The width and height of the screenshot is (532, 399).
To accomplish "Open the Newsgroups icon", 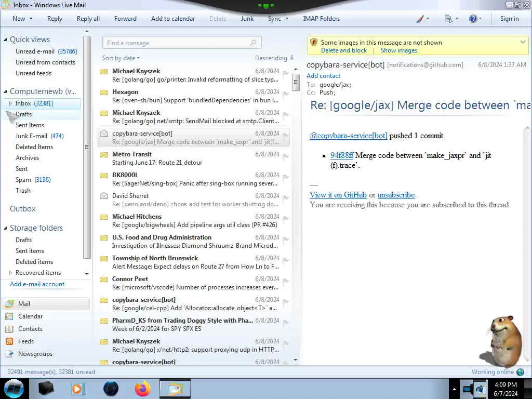I will pos(9,353).
